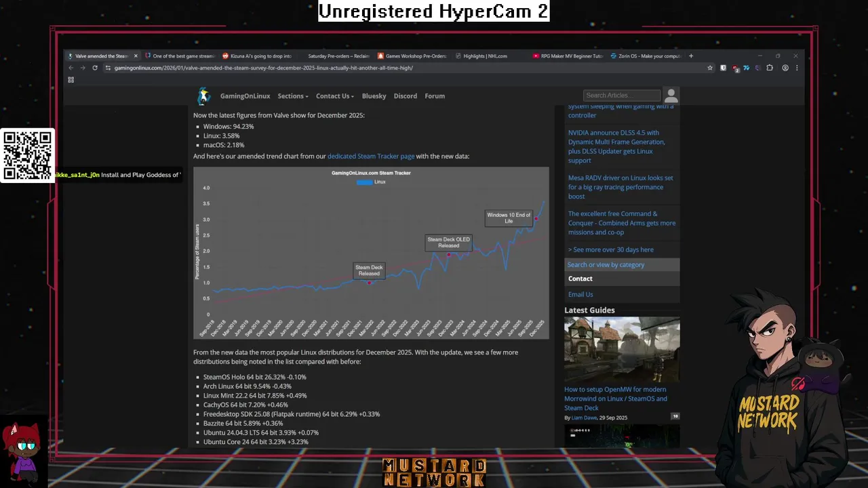Image resolution: width=868 pixels, height=488 pixels.
Task: Click Freedesktop SDK 25.08 Flatpak runtime row
Action: pyautogui.click(x=292, y=414)
